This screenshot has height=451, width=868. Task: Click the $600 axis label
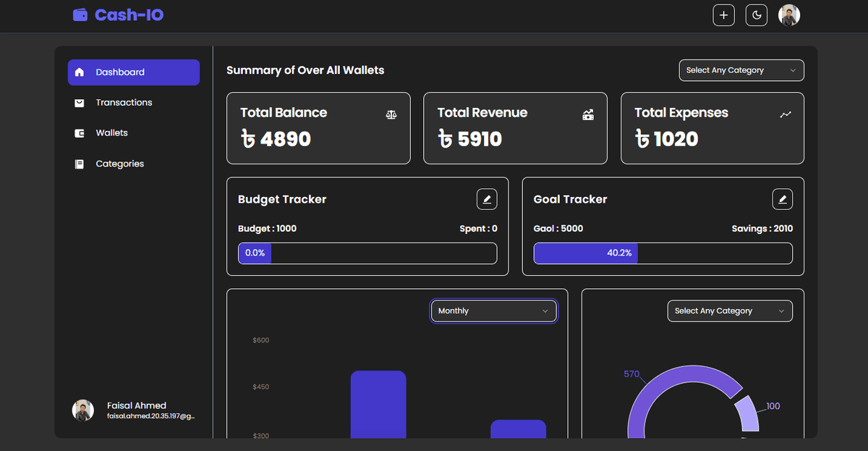pyautogui.click(x=261, y=340)
